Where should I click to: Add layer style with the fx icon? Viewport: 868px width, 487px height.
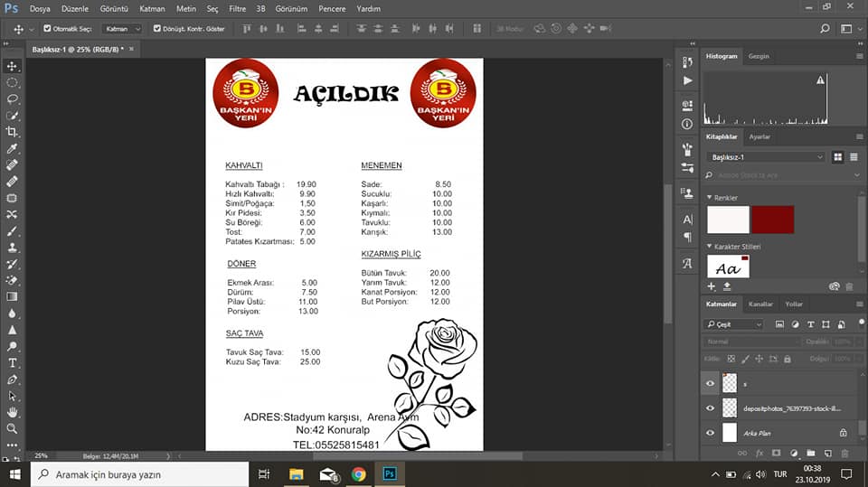759,454
